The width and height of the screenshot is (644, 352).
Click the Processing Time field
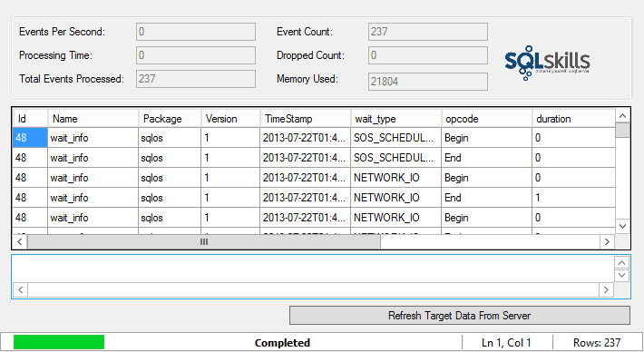196,55
